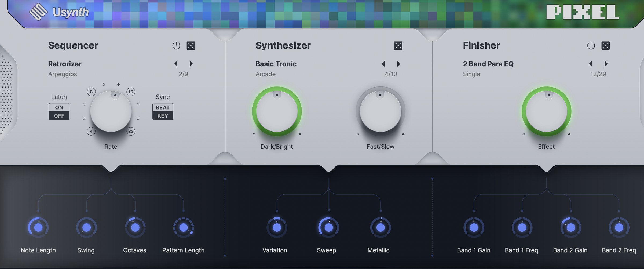Click the Synthesizer section heading
The height and width of the screenshot is (269, 644).
(283, 45)
